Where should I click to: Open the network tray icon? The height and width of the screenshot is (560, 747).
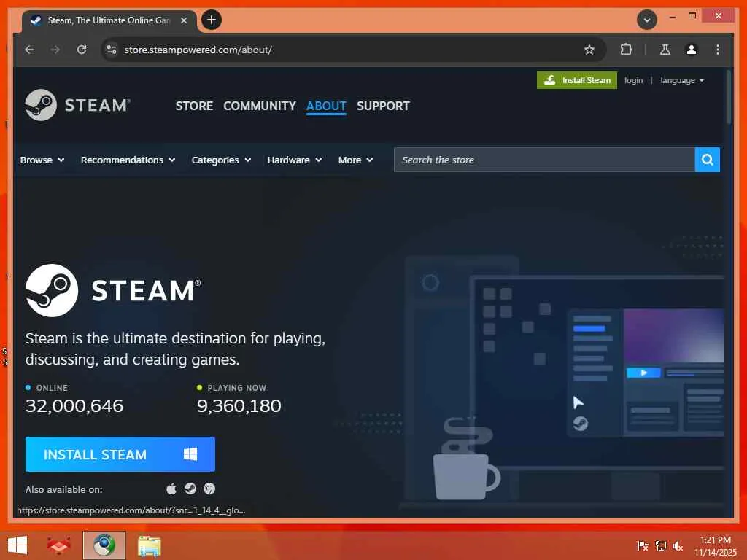(660, 546)
